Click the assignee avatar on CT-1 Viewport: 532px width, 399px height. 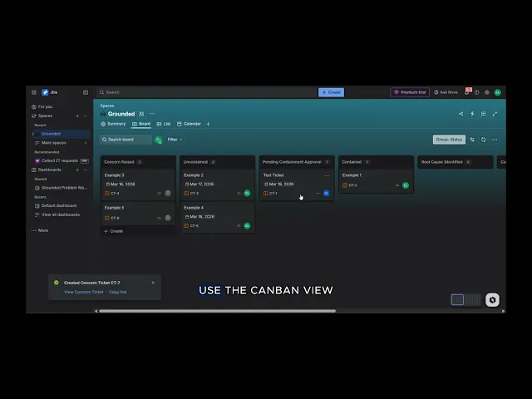coord(327,193)
